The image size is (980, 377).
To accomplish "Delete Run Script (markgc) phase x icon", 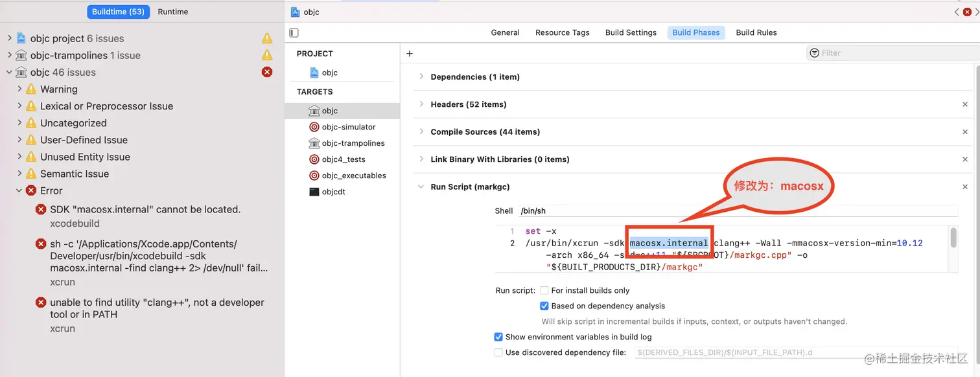I will click(965, 187).
